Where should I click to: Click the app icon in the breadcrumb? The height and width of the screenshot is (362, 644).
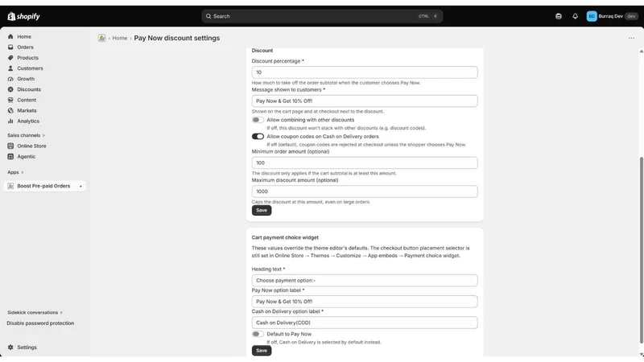102,38
